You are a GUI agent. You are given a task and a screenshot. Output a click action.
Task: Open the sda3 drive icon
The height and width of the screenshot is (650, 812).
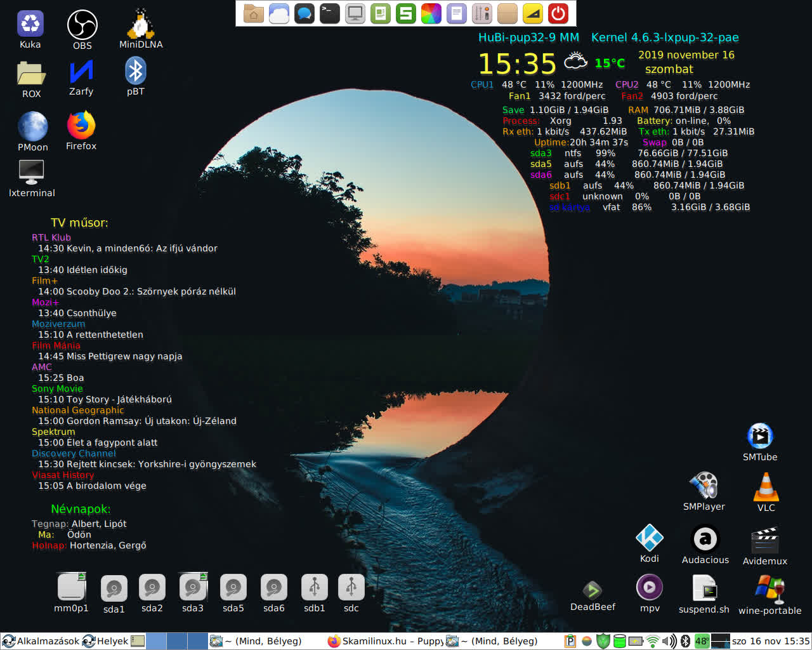pyautogui.click(x=193, y=586)
